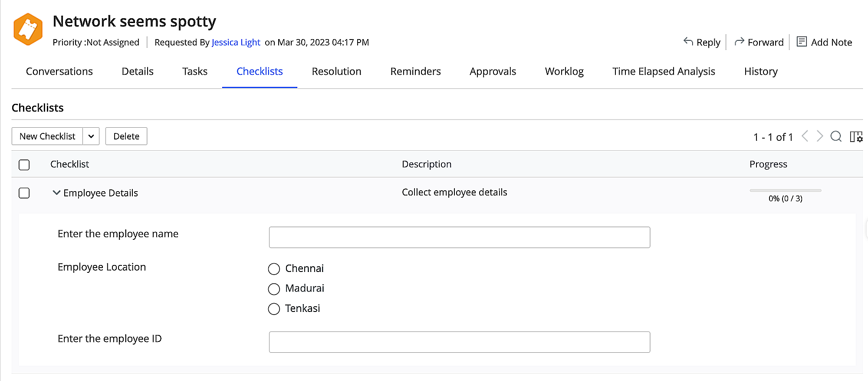Click the Delete button

126,136
